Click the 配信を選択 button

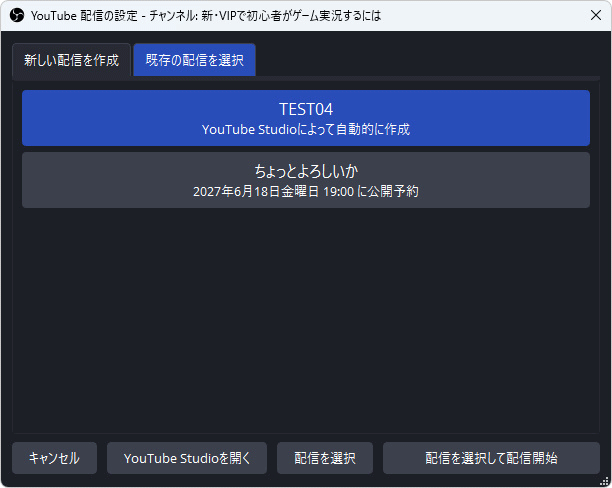tap(325, 458)
